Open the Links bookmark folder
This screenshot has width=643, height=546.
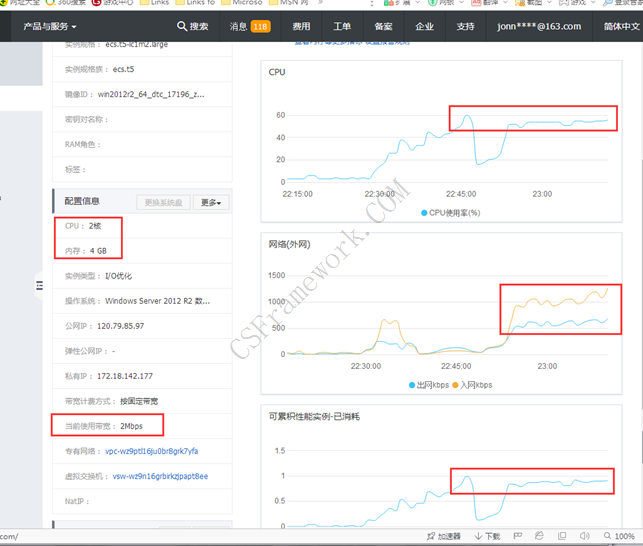click(x=154, y=2)
